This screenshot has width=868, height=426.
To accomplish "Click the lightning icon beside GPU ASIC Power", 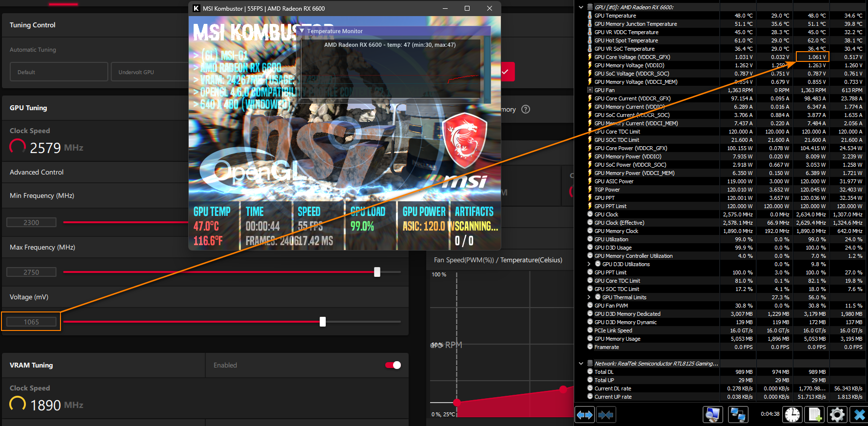I will (590, 181).
